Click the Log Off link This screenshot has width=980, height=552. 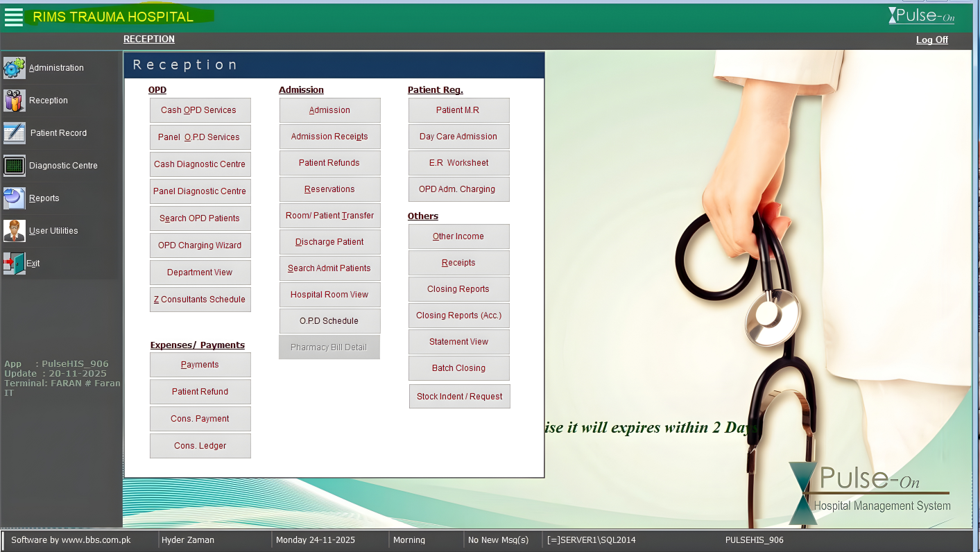point(931,40)
